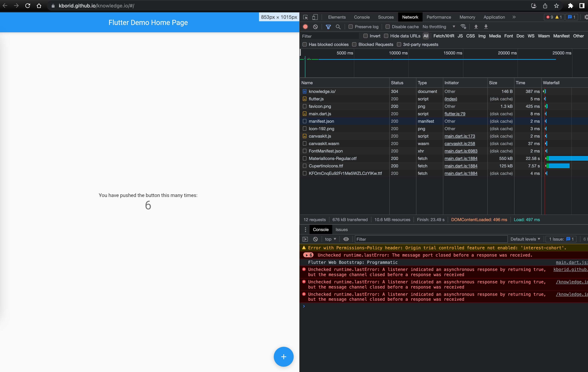588x372 pixels.
Task: Open network search magnifier icon
Action: (x=338, y=27)
